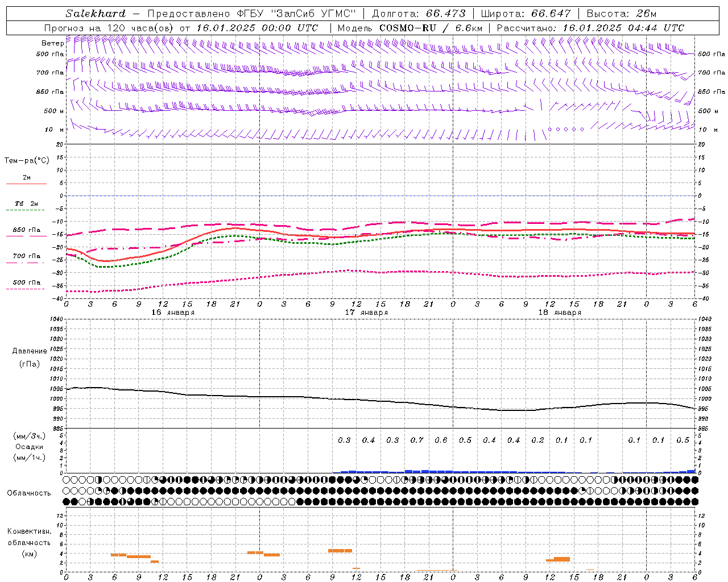Image resolution: width=728 pixels, height=582 pixels.
Task: Click the station name "Salekhard"
Action: 96,14
